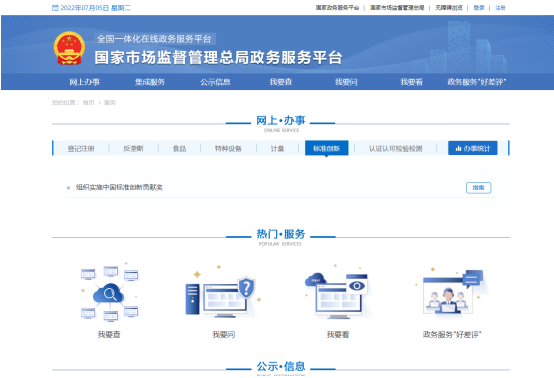Switch to the 反垄断 tab
The width and height of the screenshot is (554, 378).
pos(134,148)
